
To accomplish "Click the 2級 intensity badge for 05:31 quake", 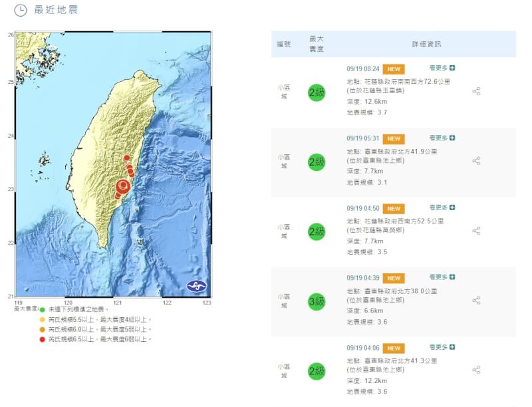I will (317, 162).
